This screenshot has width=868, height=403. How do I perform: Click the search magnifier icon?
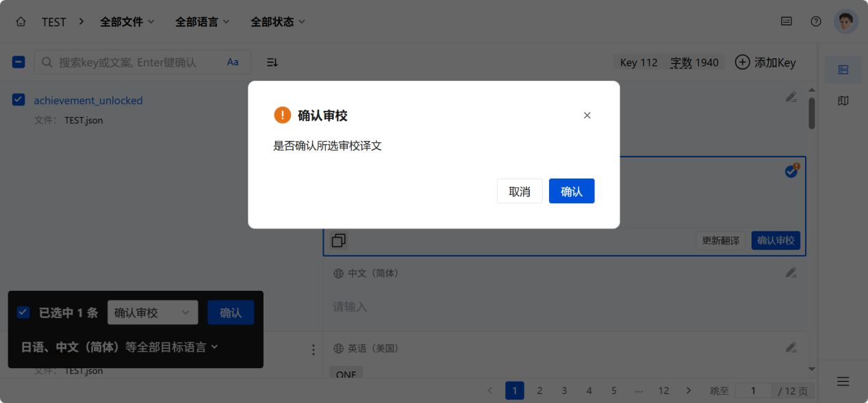[47, 62]
